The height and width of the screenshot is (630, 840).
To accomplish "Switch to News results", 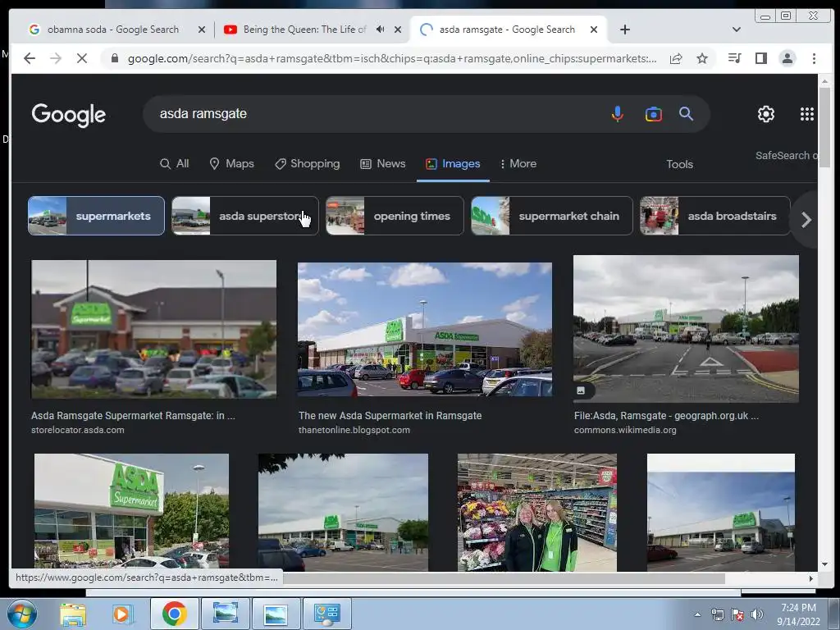I will point(382,164).
